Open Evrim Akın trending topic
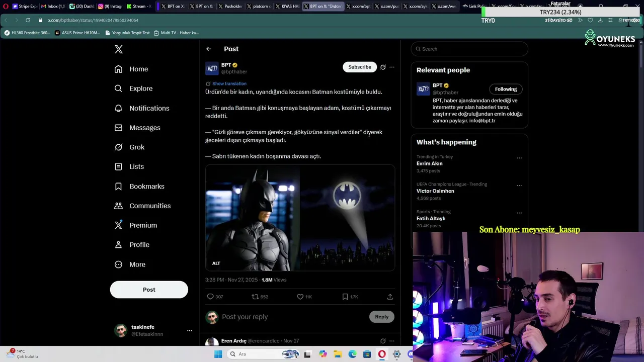 (x=430, y=163)
